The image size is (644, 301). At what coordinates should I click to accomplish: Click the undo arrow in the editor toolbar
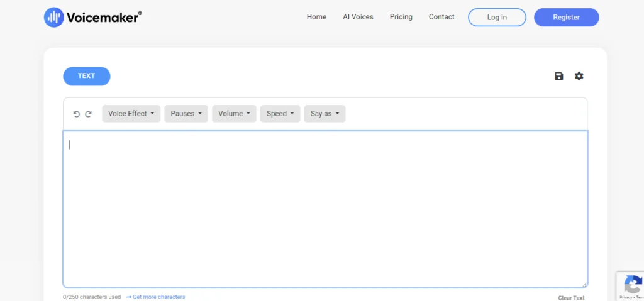tap(77, 114)
